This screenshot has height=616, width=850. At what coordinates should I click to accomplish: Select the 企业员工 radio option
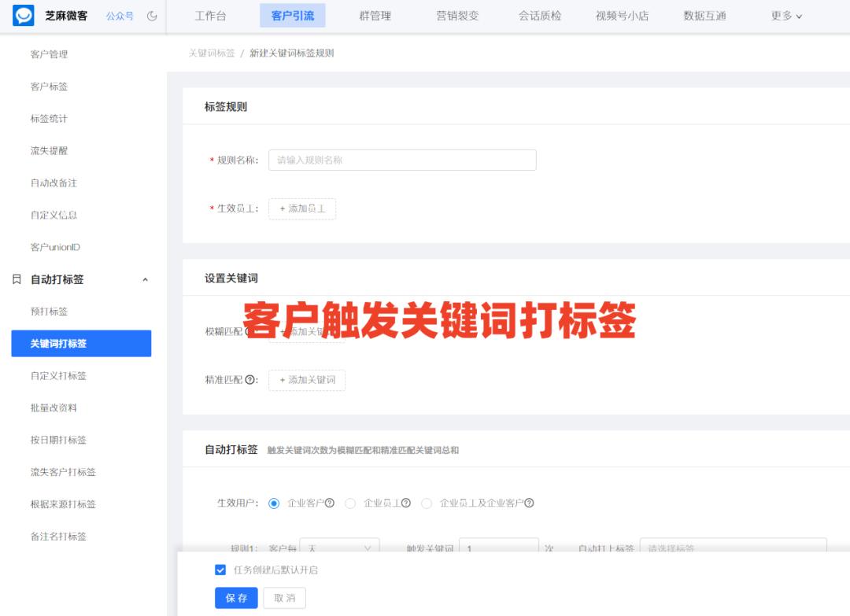[351, 503]
